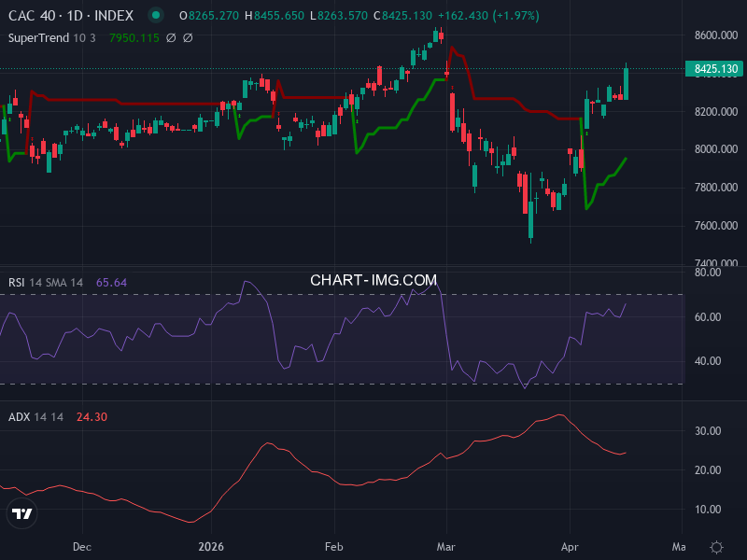The width and height of the screenshot is (747, 560).
Task: Click the green market status dot beside INDEX
Action: coord(156,15)
